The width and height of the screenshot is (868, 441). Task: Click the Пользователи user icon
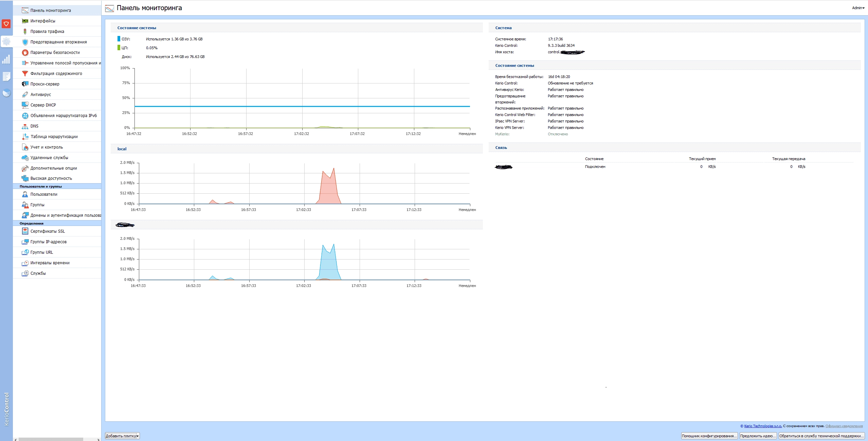click(25, 194)
